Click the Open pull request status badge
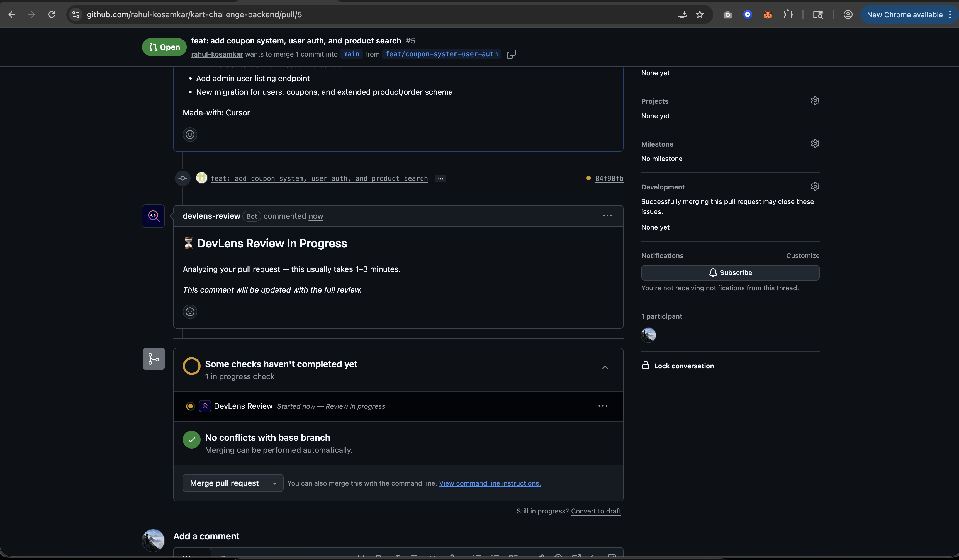This screenshot has height=560, width=959. 164,47
